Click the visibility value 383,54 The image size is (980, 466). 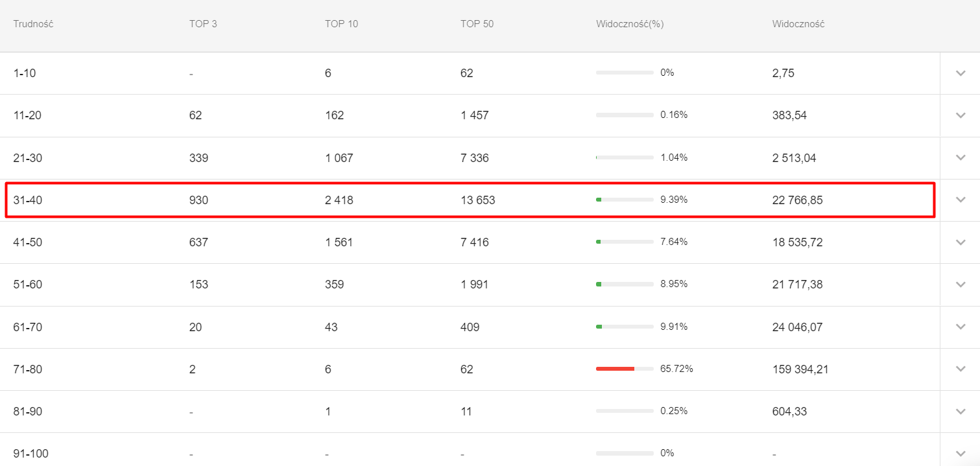(x=790, y=115)
